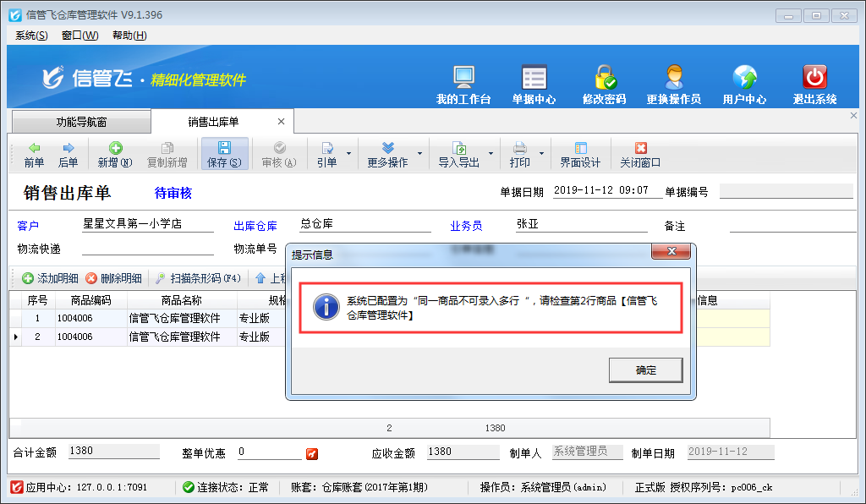Click 界面设计 in the toolbar

point(580,154)
